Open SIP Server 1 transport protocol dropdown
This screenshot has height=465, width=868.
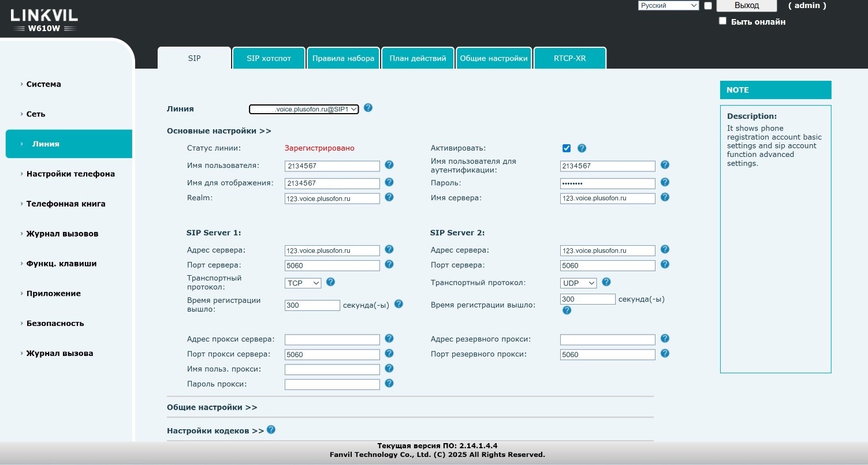pyautogui.click(x=303, y=283)
